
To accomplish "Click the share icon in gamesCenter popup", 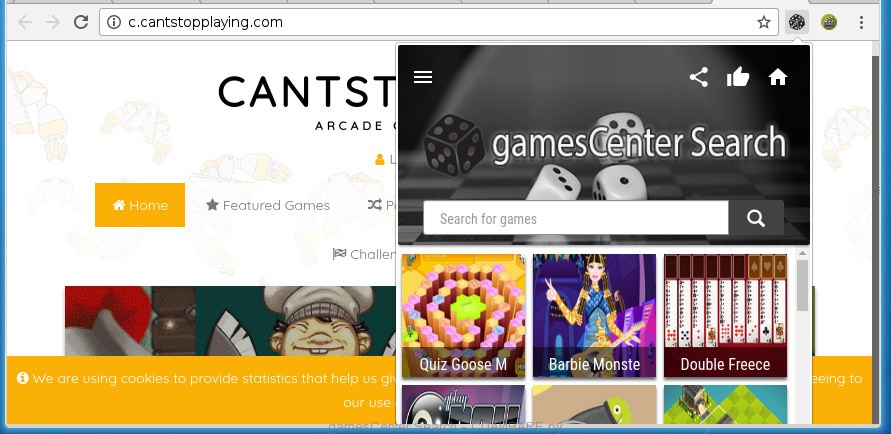I will pos(698,77).
